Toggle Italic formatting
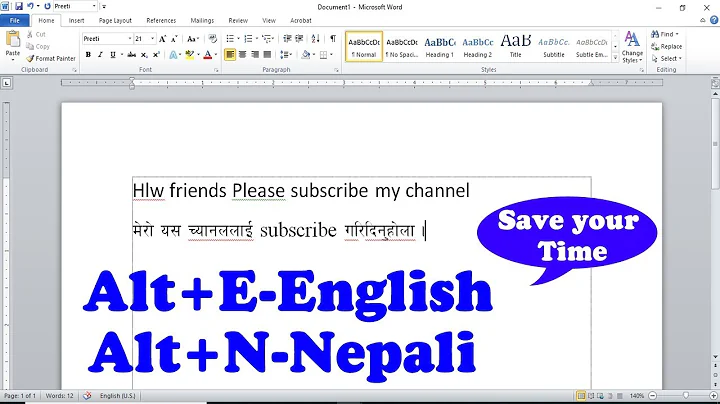720x404 pixels. [100, 55]
